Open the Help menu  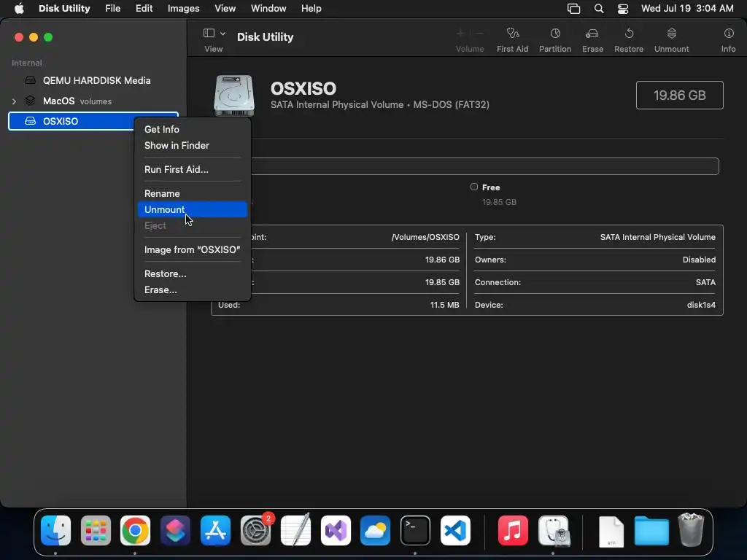pos(311,9)
